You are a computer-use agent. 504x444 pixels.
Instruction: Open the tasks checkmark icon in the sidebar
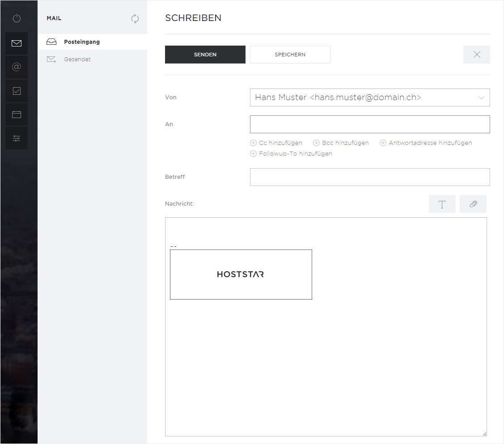(x=17, y=91)
